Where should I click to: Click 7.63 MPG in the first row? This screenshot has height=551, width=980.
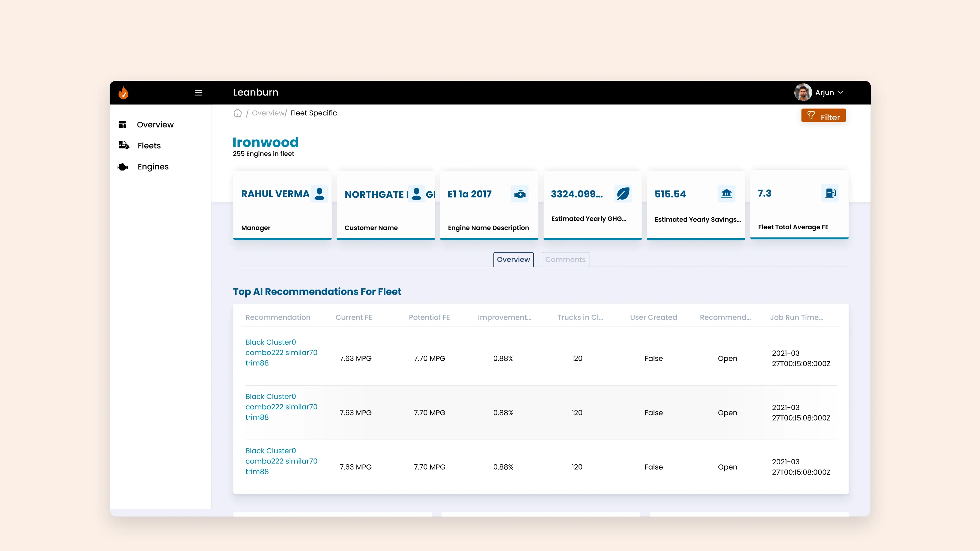[355, 358]
